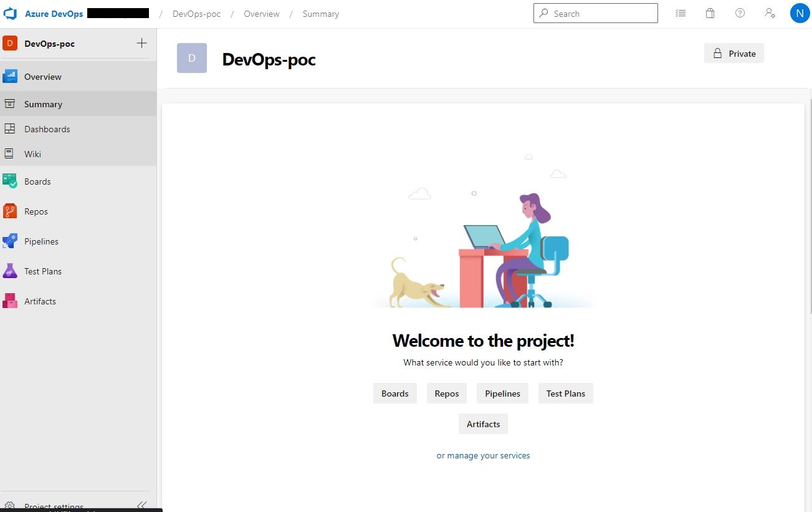
Task: Open the Wiki section
Action: (x=32, y=154)
